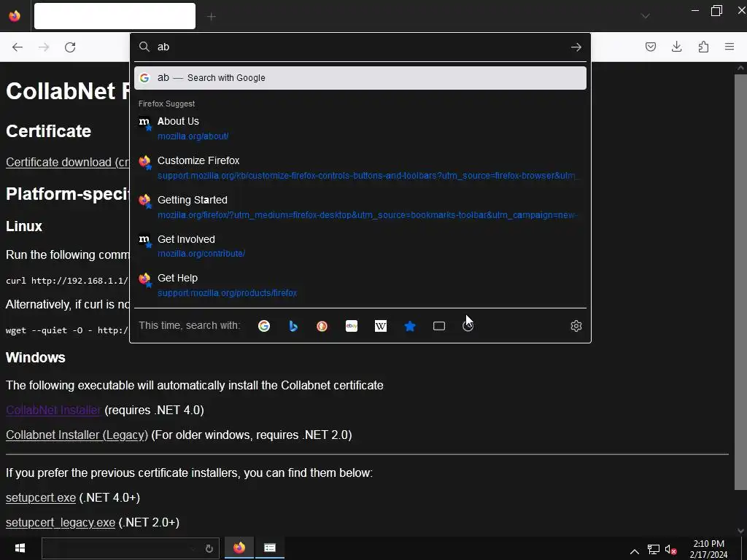Download setupcert.exe

tap(41, 497)
